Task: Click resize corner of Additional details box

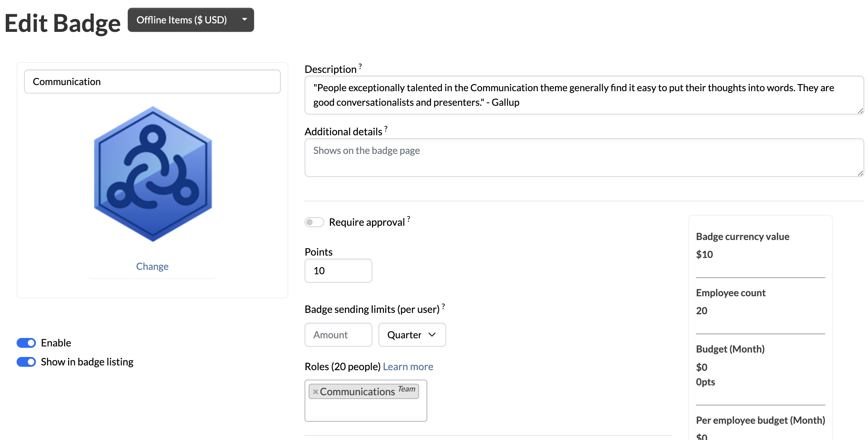Action: (860, 173)
